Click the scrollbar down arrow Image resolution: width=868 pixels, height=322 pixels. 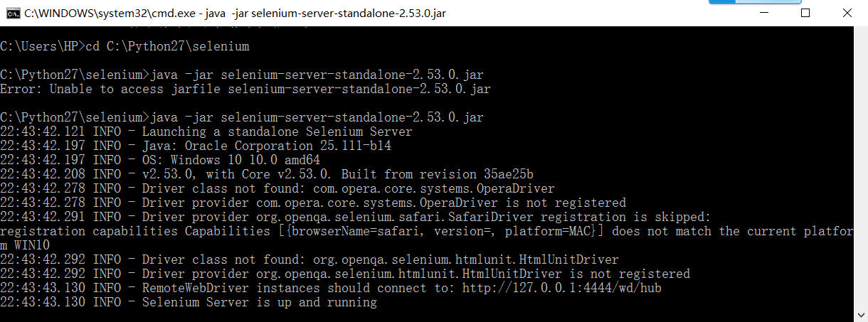[859, 316]
